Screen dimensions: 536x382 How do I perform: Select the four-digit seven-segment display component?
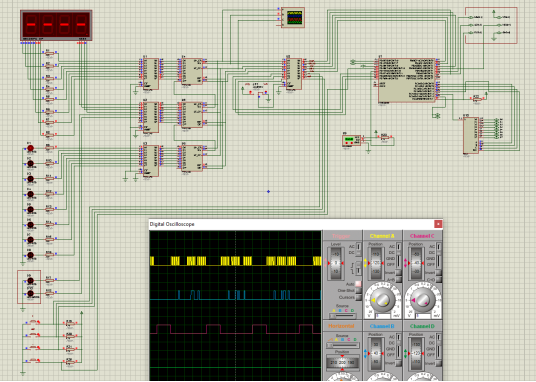(x=56, y=25)
